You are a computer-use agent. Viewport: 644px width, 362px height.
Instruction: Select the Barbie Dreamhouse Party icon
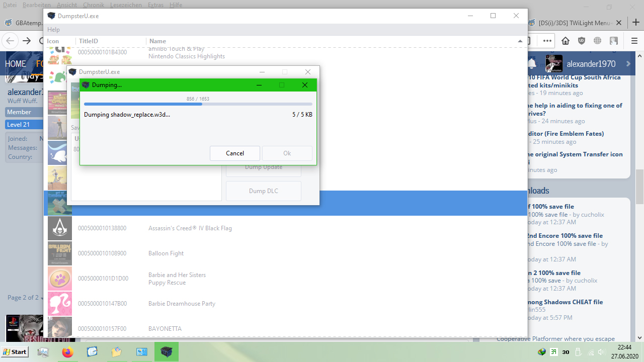pos(60,304)
